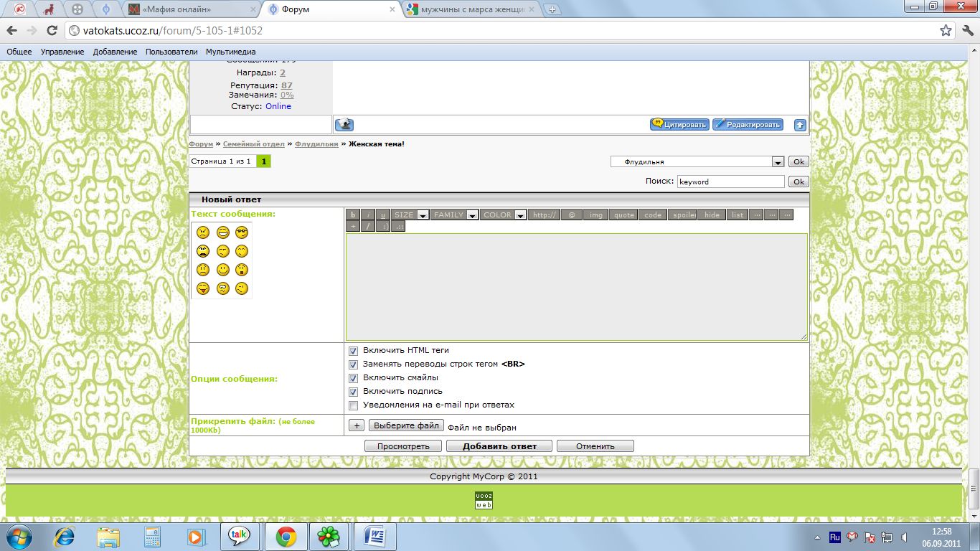Viewport: 980px width, 551px height.
Task: Toggle 'Заменять переводы строк тегом BR' checkbox
Action: 353,364
